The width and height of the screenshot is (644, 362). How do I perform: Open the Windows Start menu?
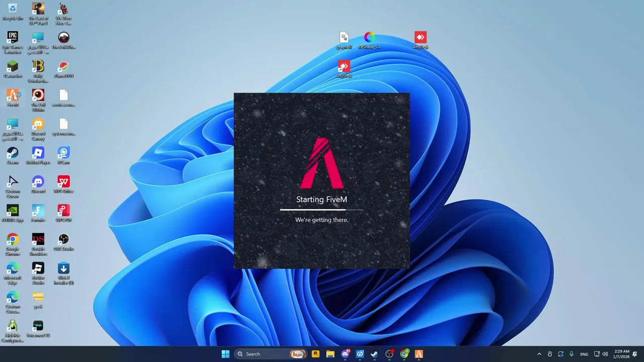click(225, 354)
